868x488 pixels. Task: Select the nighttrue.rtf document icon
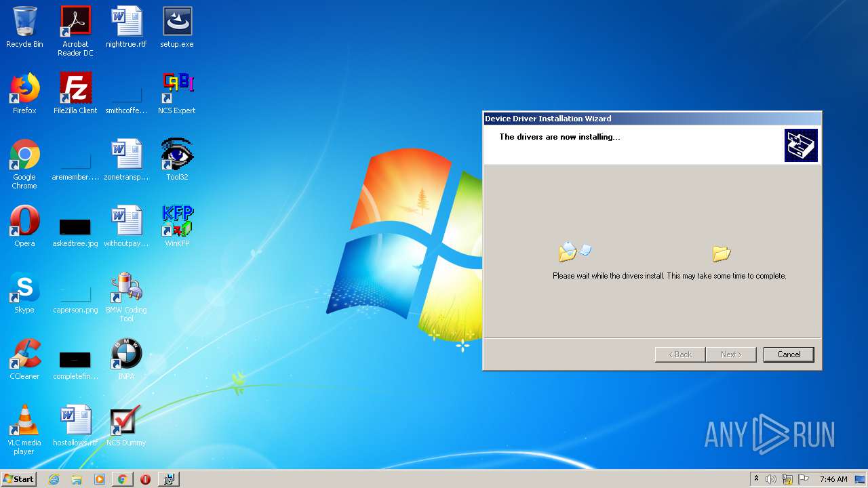126,27
